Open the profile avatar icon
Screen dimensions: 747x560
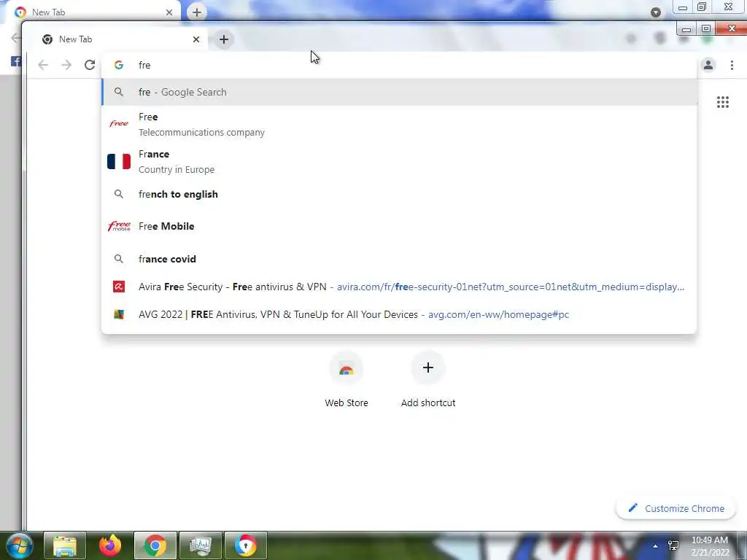click(x=708, y=65)
